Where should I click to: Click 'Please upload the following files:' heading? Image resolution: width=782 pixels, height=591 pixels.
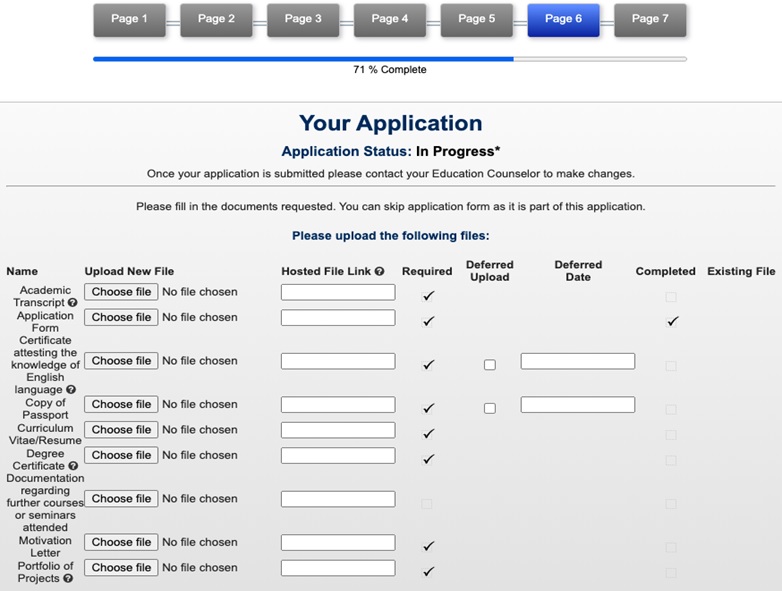coord(391,236)
